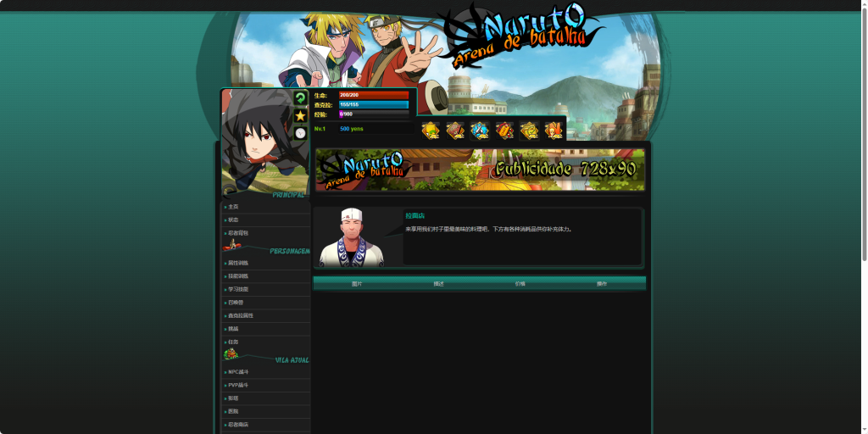Click the 描述 column header
Screen dimensions: 868x434
click(x=439, y=284)
